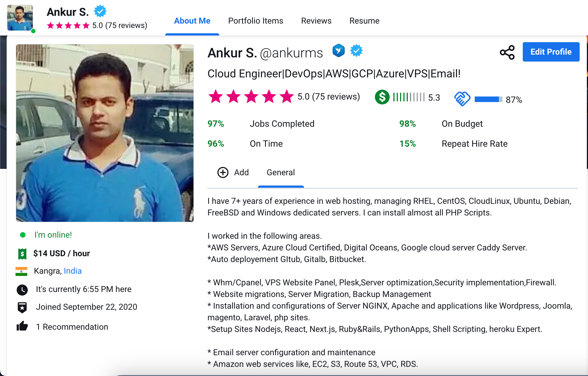Click the green online status dot
Image resolution: width=588 pixels, height=376 pixels.
(x=23, y=235)
